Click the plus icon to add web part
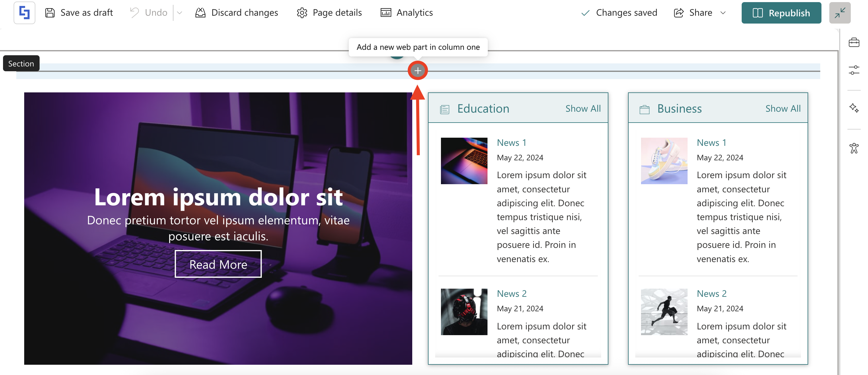Image resolution: width=868 pixels, height=375 pixels. tap(417, 71)
